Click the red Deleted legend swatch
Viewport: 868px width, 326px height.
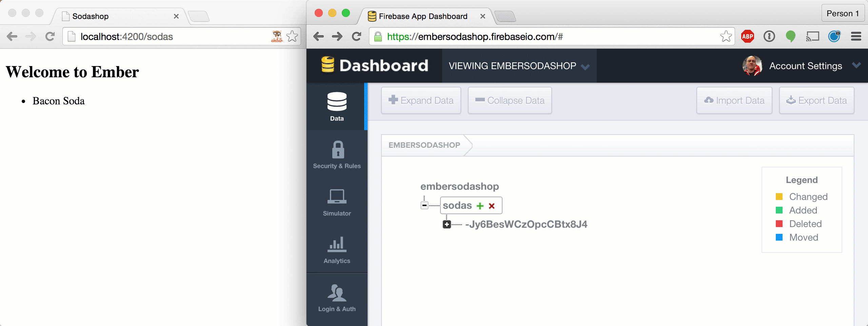pos(779,224)
